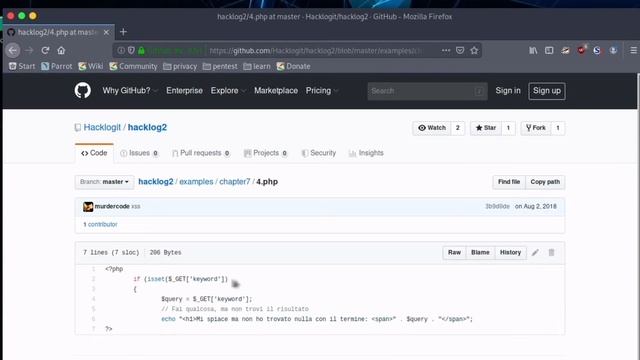Click the tracking protection shield icon

coord(131,51)
